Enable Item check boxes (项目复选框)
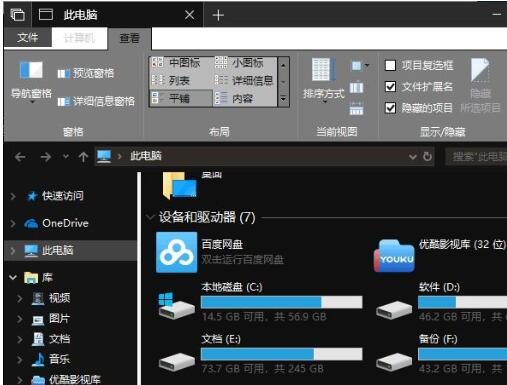Viewport: 507px width, 385px height. tap(390, 65)
